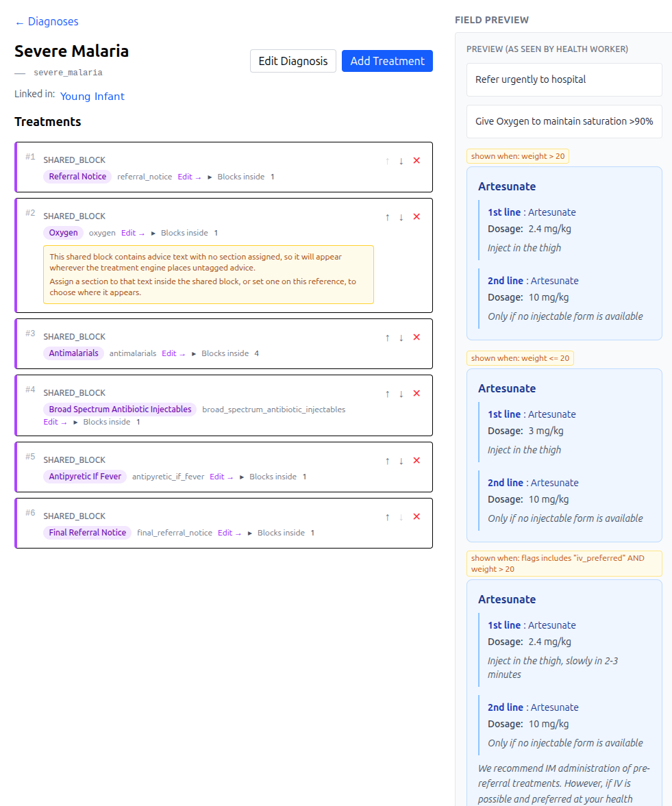Screen dimensions: 672x806
Task: Expand Blocks inside for Antimalarials
Action: (x=225, y=353)
